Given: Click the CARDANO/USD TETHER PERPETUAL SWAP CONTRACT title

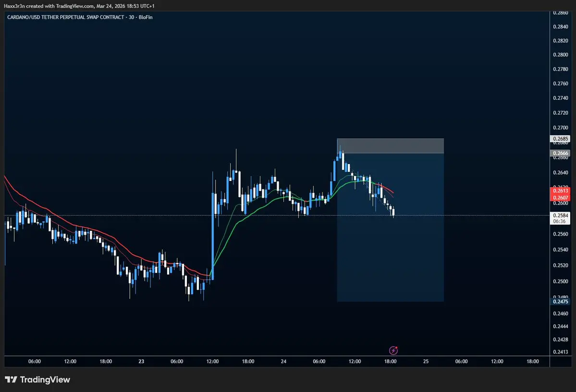Looking at the screenshot, I should [x=65, y=17].
